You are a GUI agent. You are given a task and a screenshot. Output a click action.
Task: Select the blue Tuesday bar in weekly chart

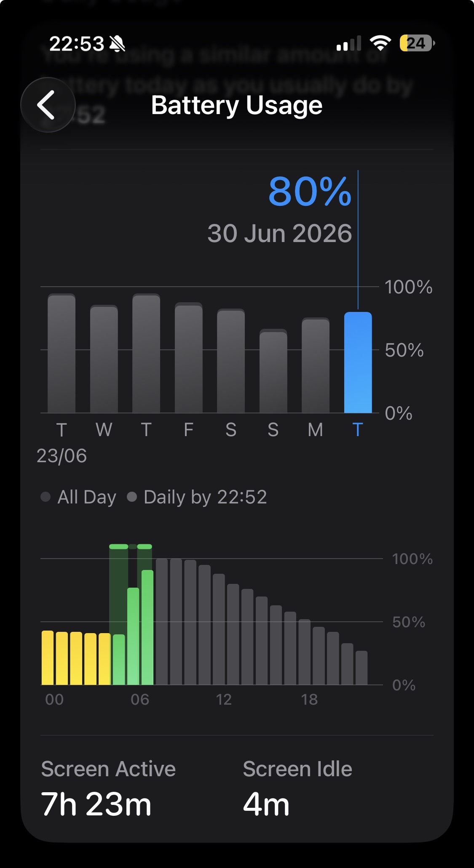(x=358, y=362)
